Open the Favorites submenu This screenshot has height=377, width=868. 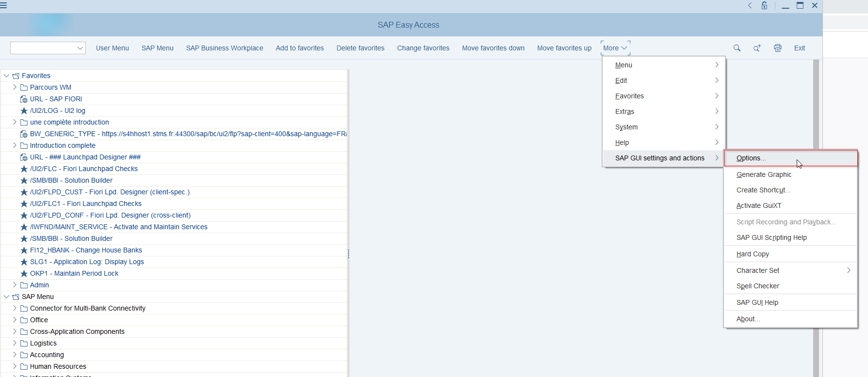pos(664,96)
